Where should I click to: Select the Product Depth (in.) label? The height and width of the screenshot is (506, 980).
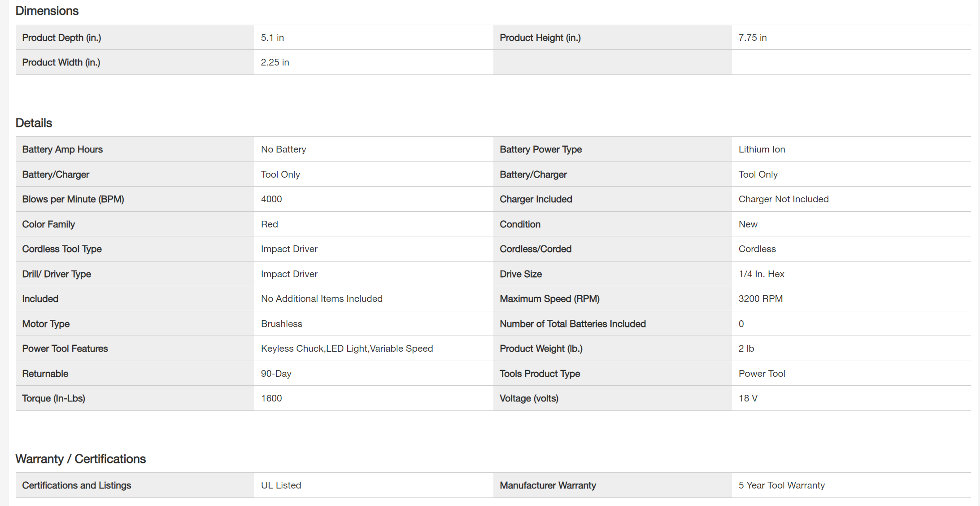pyautogui.click(x=61, y=38)
